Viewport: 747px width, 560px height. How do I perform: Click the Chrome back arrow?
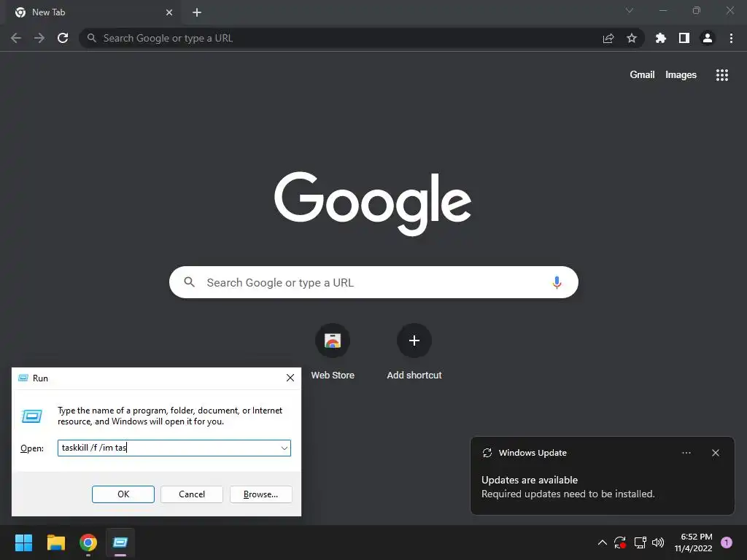[x=16, y=38]
